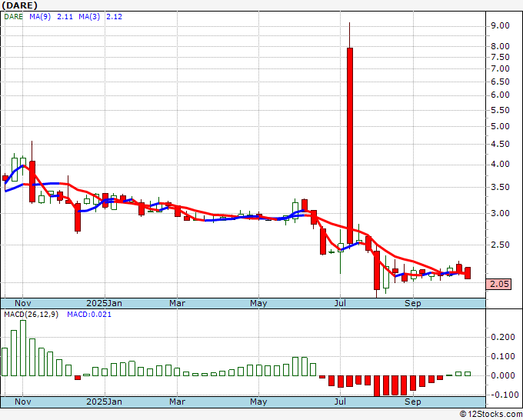Click the MACD(26,12,9) indicator label
The image size is (523, 420).
pos(31,315)
